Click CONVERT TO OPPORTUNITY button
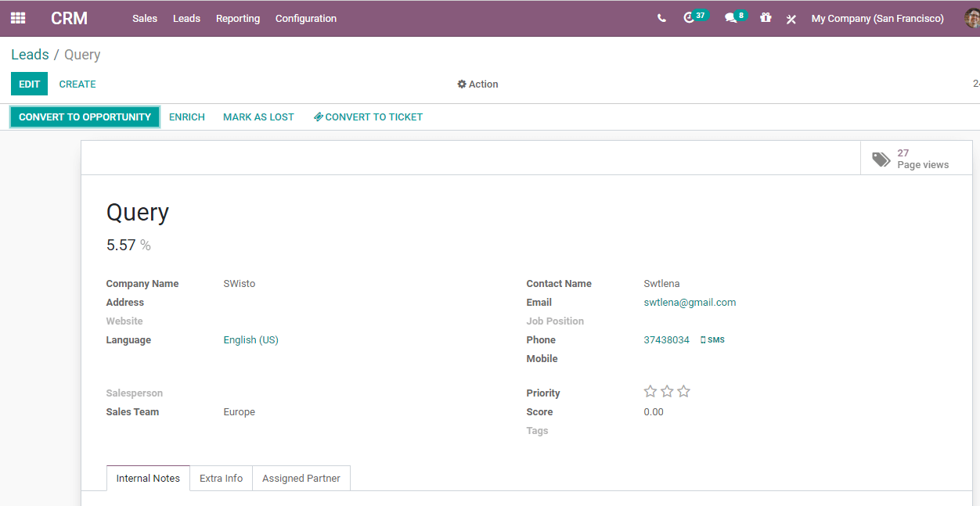 [x=85, y=117]
